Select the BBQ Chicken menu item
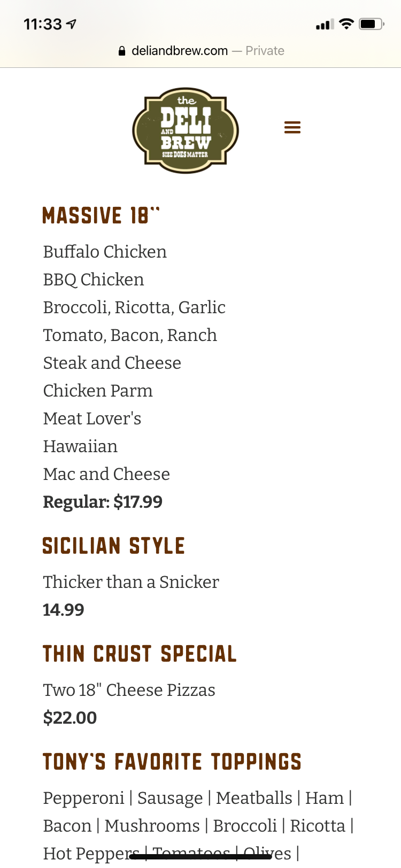Screen dimensions: 401x868 (94, 280)
